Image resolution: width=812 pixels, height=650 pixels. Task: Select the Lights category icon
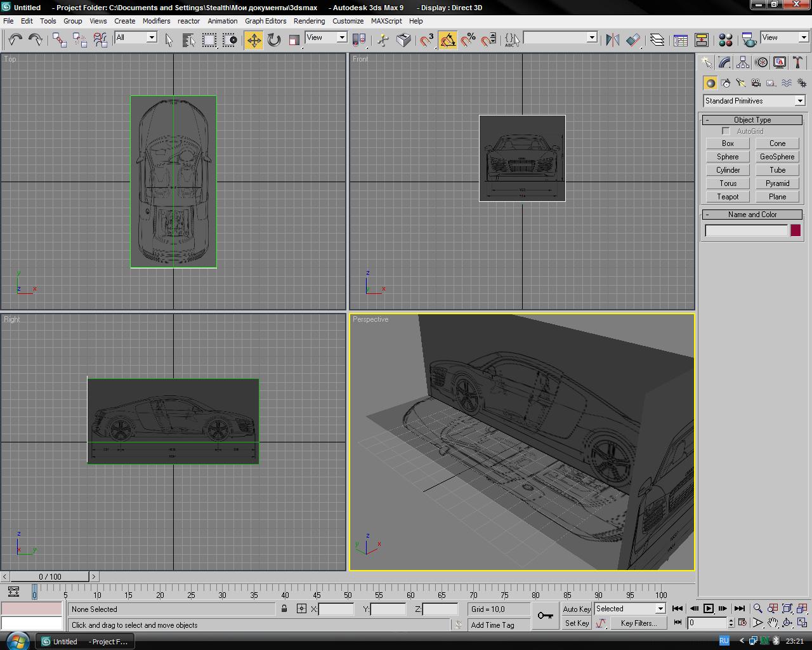click(740, 83)
